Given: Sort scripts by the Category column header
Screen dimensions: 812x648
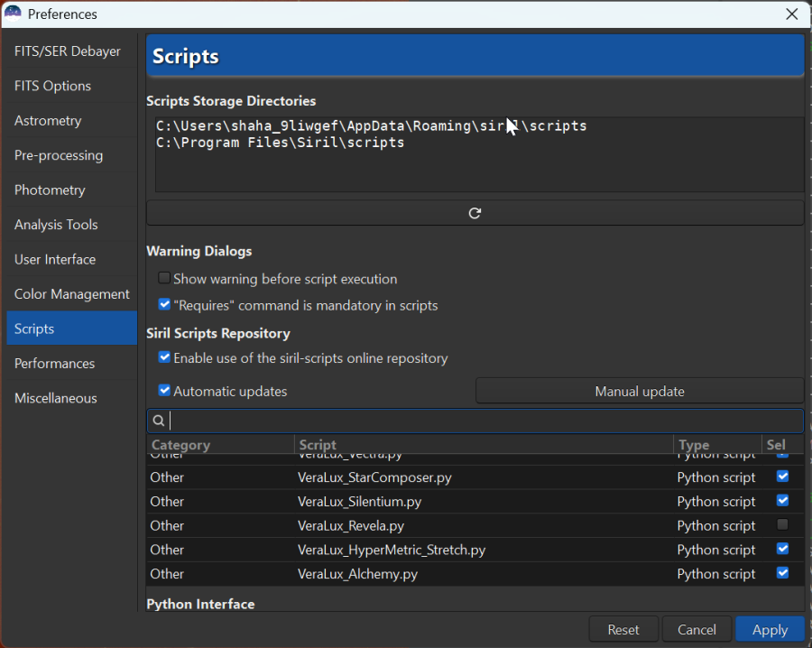Looking at the screenshot, I should [x=180, y=444].
